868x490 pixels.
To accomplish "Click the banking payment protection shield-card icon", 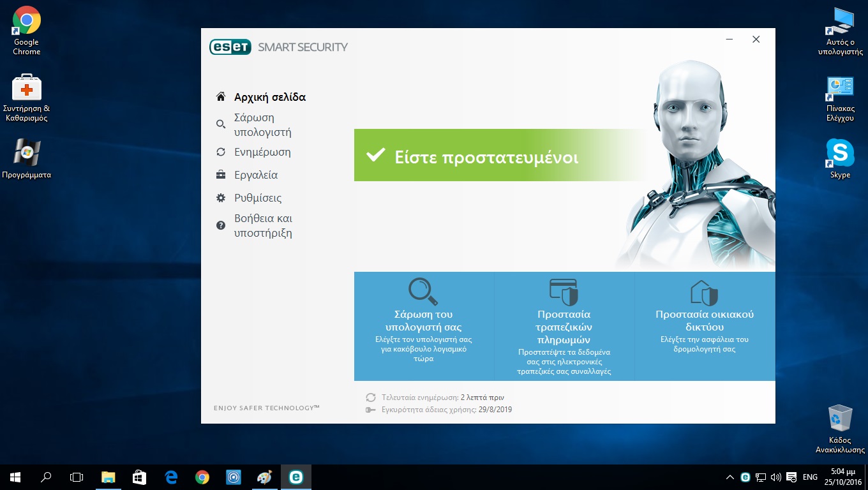I will 564,292.
